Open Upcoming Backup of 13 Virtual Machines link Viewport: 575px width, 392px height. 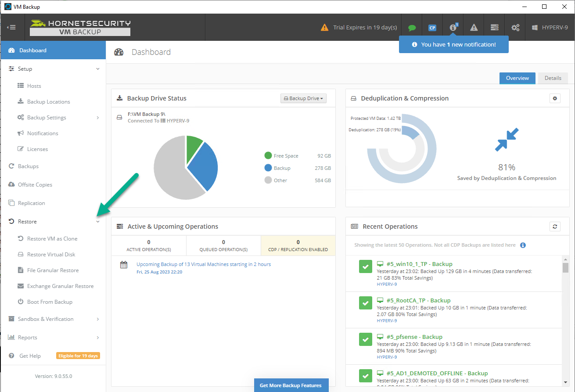(x=204, y=264)
